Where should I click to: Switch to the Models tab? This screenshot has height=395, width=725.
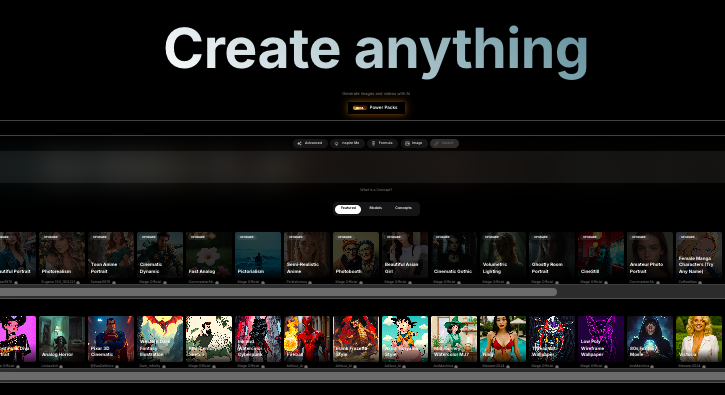375,209
